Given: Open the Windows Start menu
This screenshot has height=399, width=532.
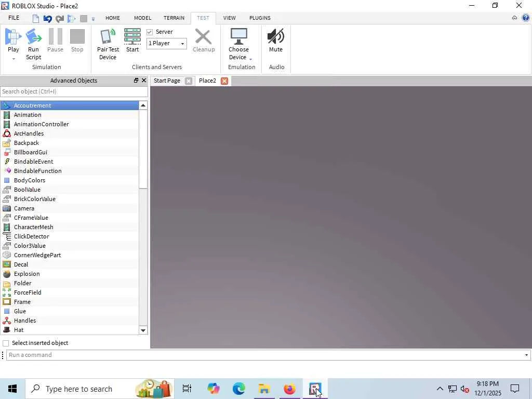Looking at the screenshot, I should pyautogui.click(x=12, y=389).
